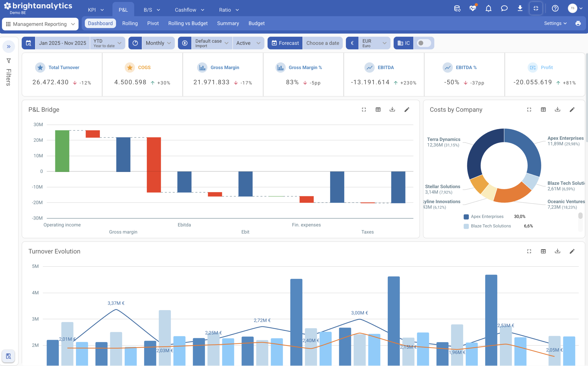Select the P&L top tab
588x366 pixels.
point(123,10)
